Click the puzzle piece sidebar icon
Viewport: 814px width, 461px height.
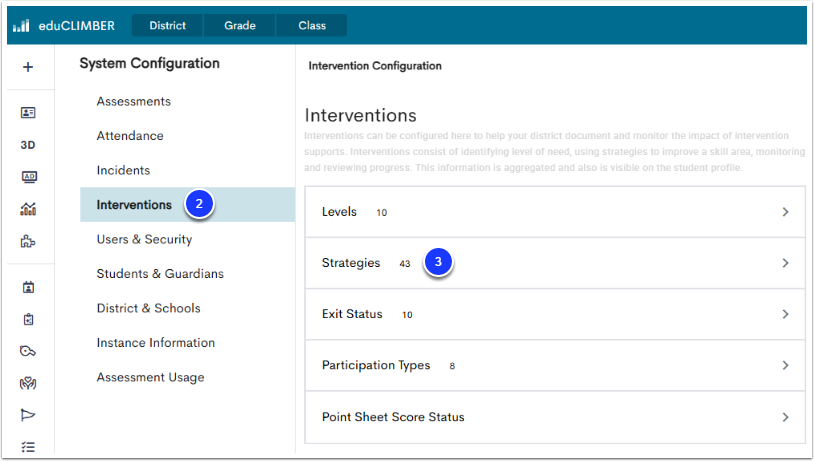[x=28, y=241]
